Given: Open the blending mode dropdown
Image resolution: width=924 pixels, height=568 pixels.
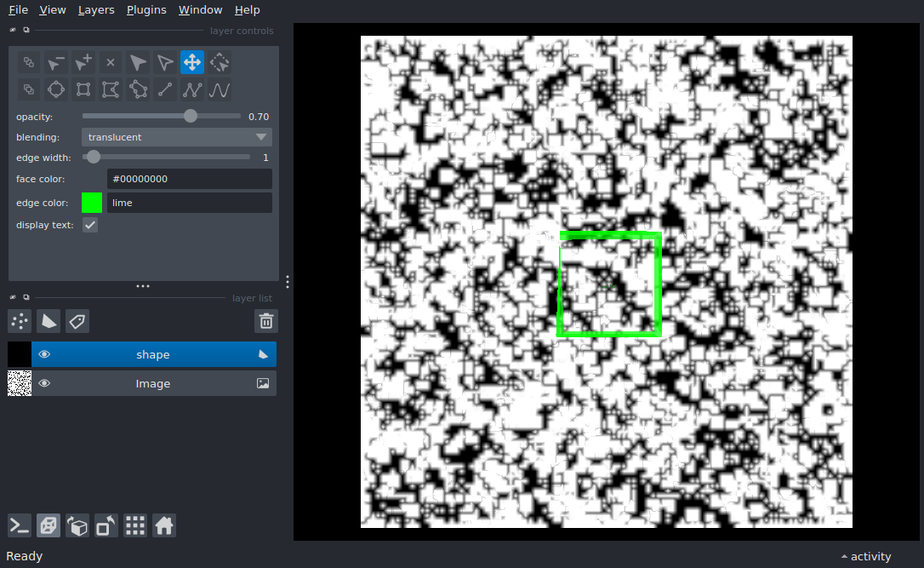Looking at the screenshot, I should click(x=177, y=137).
